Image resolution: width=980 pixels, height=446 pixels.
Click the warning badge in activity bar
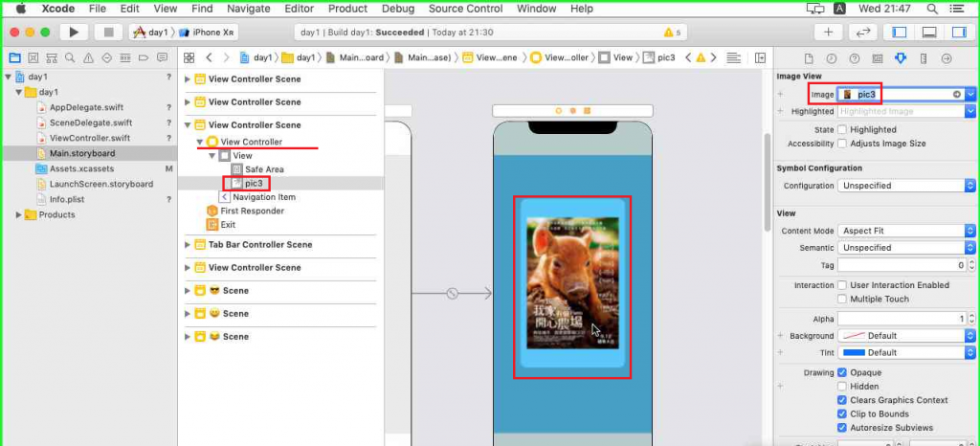[x=673, y=33]
